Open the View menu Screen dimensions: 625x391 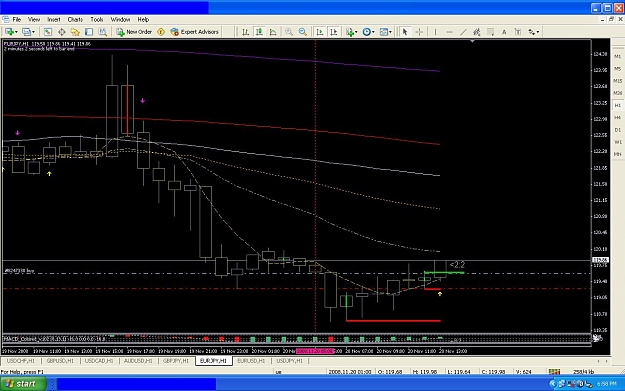34,20
